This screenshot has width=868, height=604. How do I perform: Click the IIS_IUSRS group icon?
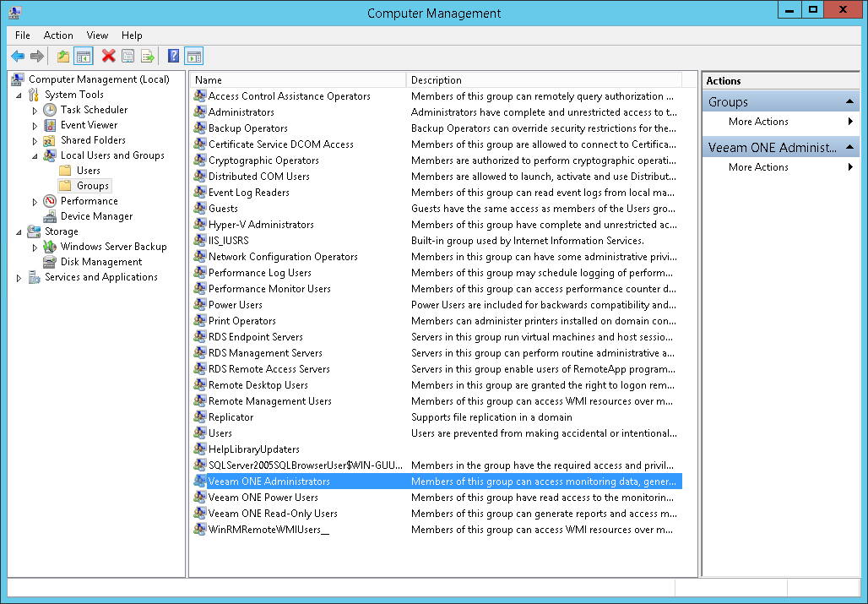tap(200, 240)
